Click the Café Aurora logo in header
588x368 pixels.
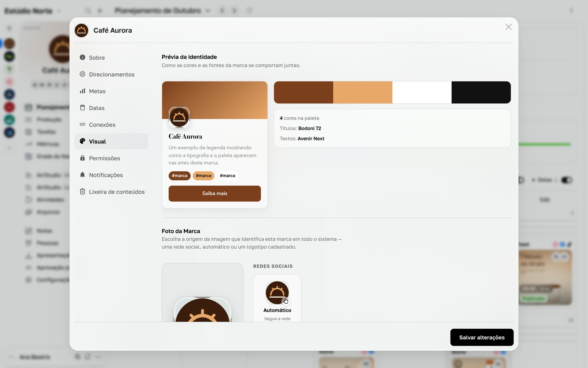[x=81, y=30]
